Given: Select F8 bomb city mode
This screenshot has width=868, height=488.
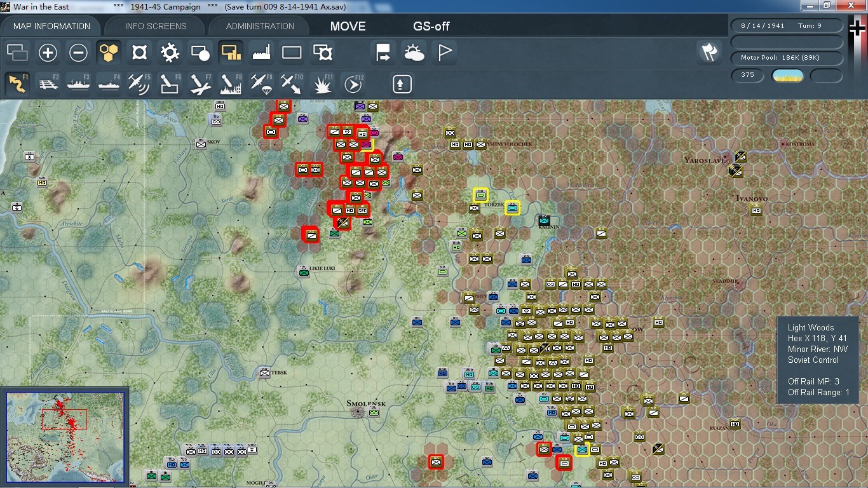Looking at the screenshot, I should point(231,84).
